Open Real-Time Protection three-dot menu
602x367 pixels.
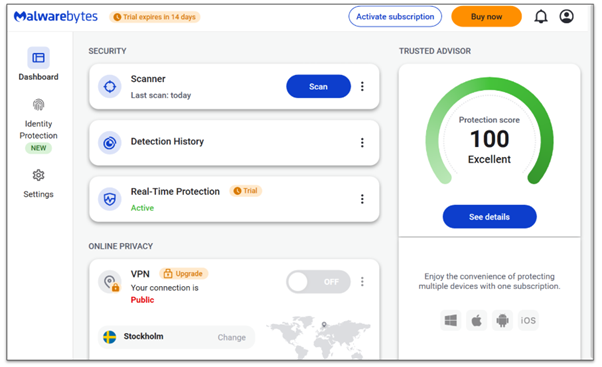click(362, 199)
